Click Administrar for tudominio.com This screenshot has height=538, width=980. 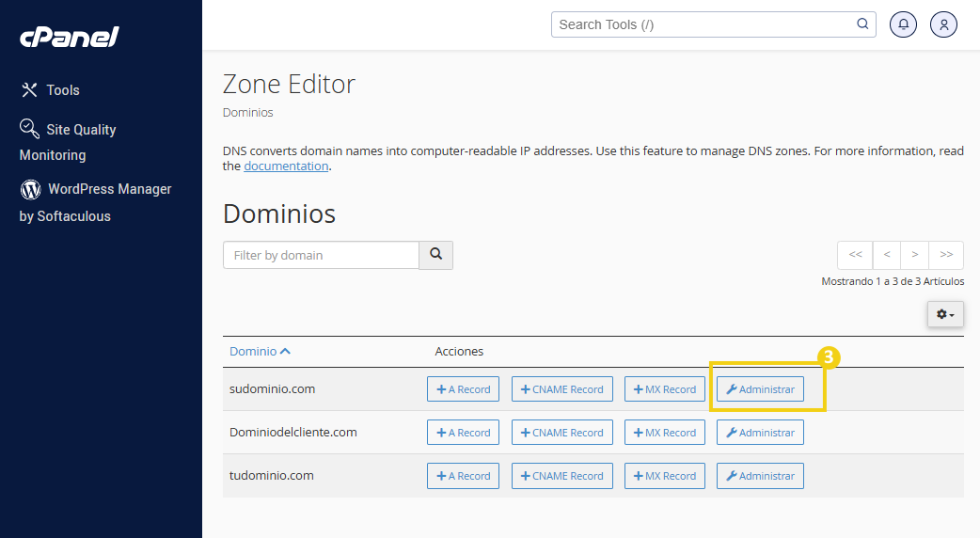coord(760,476)
